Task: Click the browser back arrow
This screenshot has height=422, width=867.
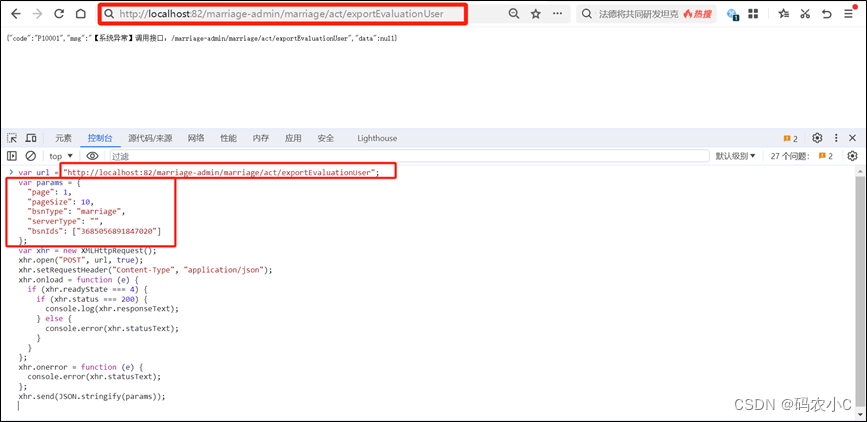Action: click(15, 14)
